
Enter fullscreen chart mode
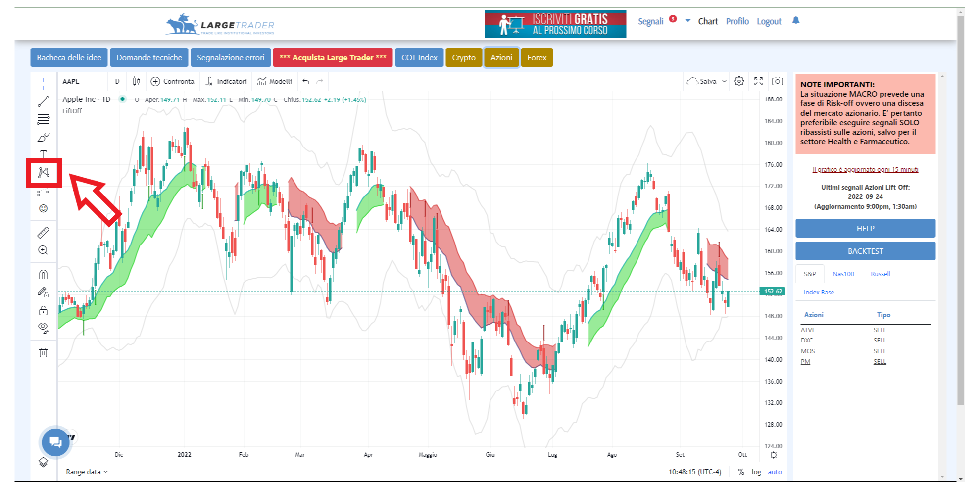[x=758, y=81]
